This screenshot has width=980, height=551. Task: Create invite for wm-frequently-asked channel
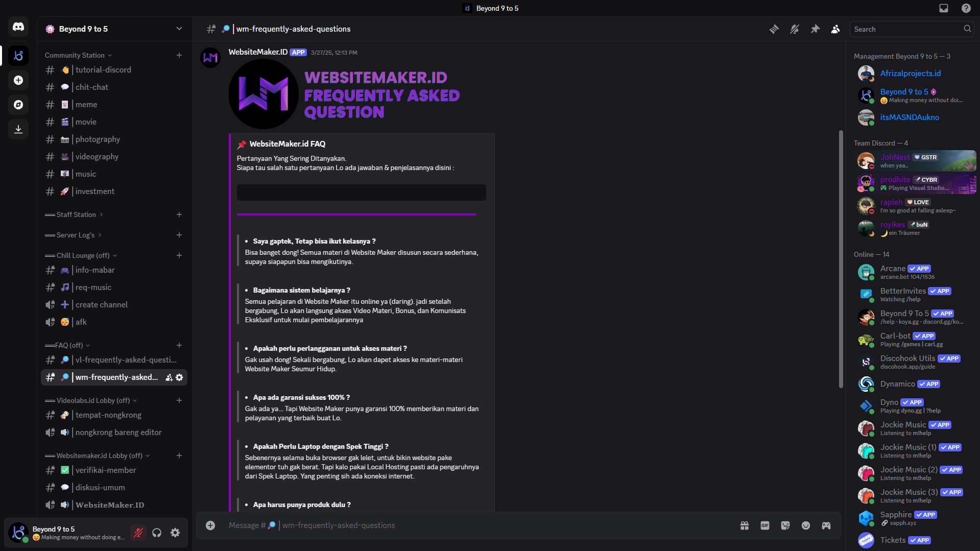click(169, 377)
